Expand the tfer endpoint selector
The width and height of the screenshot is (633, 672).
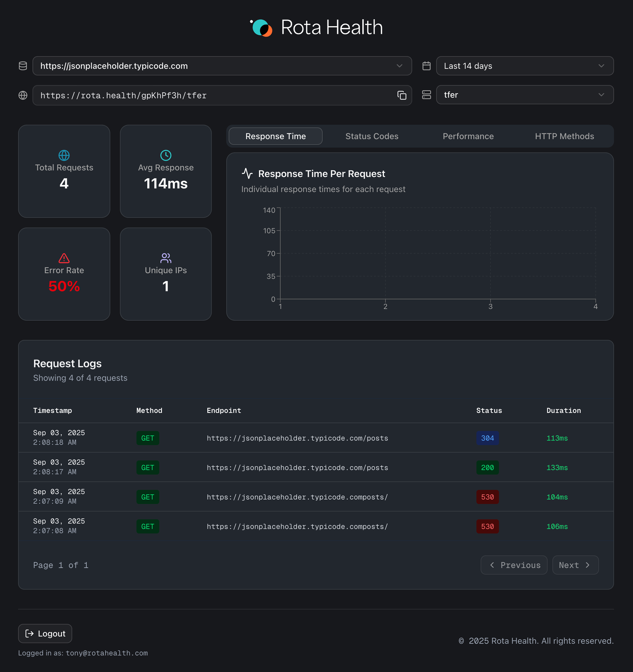click(x=525, y=95)
